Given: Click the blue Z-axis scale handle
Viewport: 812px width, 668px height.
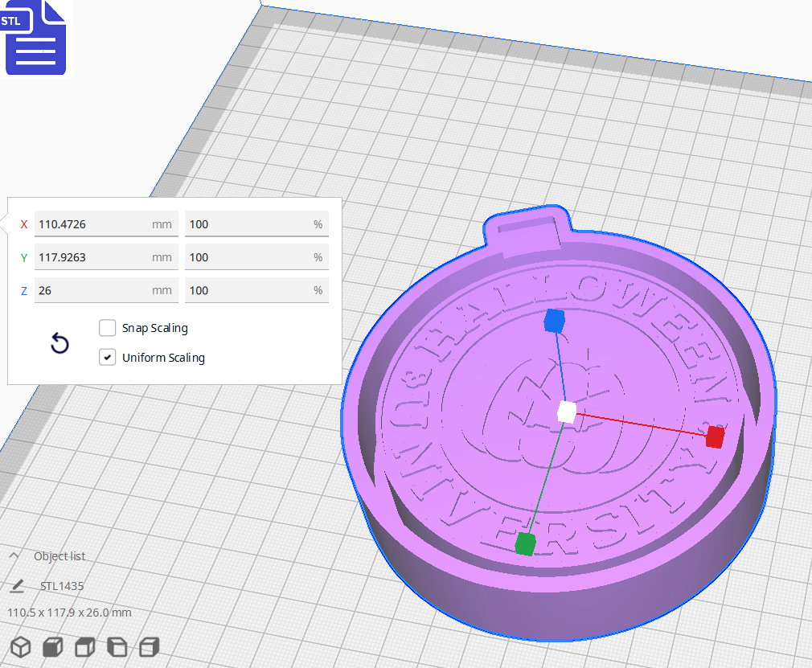Looking at the screenshot, I should coord(553,321).
